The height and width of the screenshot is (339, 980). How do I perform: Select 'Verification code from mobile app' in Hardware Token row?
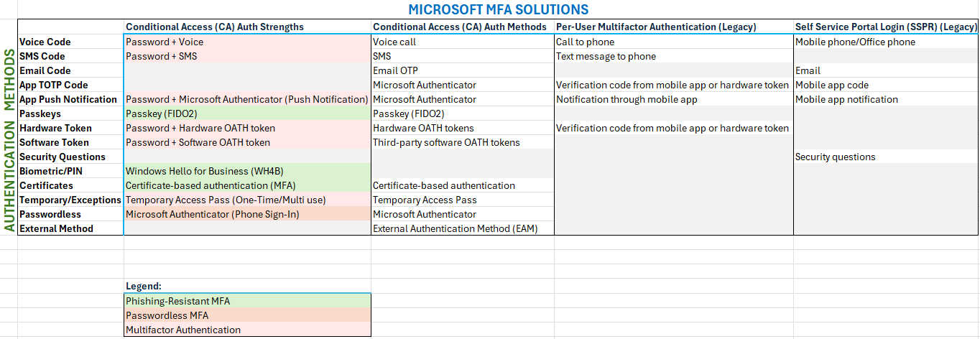click(x=674, y=128)
